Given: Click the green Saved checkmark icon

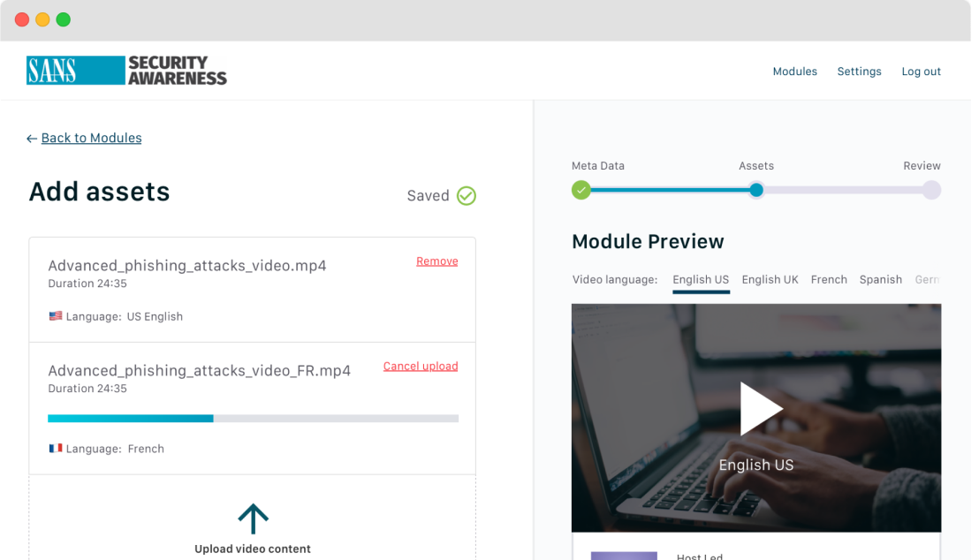Looking at the screenshot, I should (467, 195).
